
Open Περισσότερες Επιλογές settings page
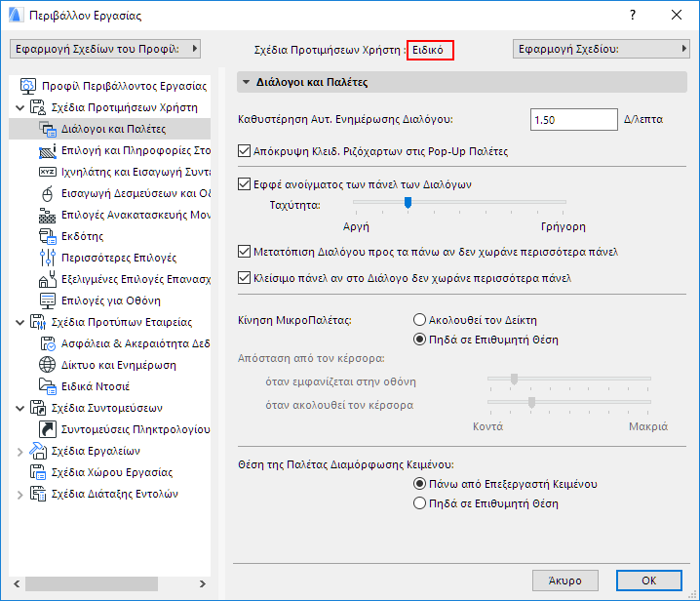click(119, 258)
